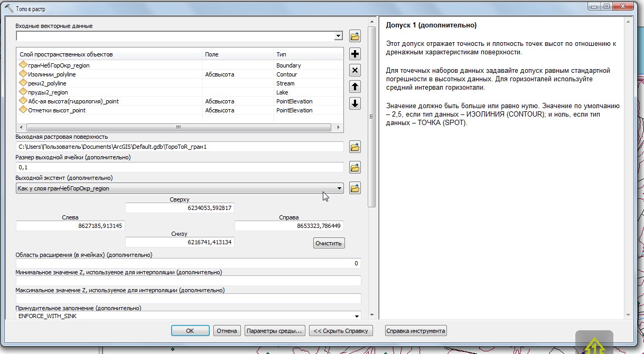Click the remove row X icon

355,70
